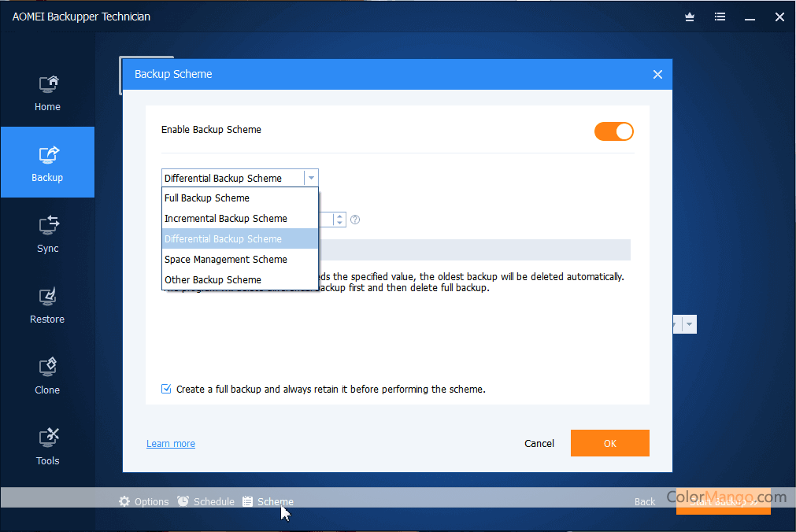Open the Home section icon
This screenshot has height=532, width=796.
(47, 84)
